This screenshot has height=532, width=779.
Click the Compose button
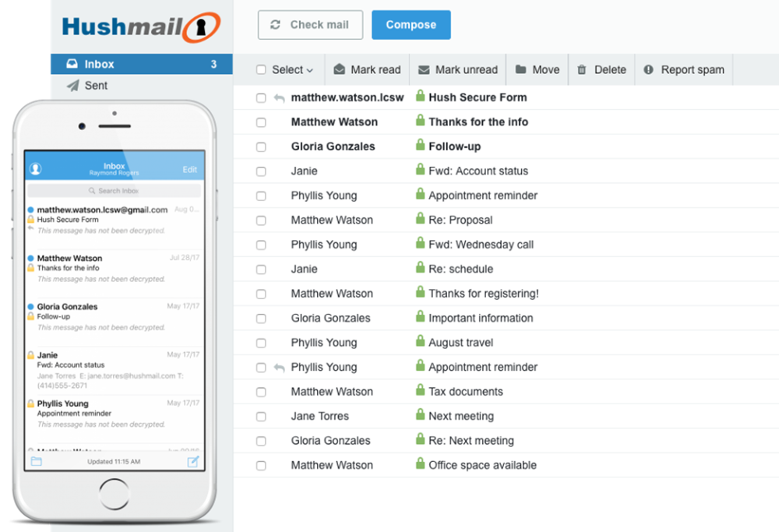pyautogui.click(x=411, y=25)
